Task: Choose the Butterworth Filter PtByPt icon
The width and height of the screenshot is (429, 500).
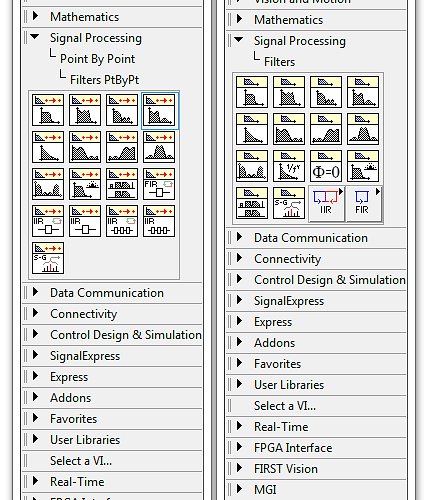Action: coord(48,110)
